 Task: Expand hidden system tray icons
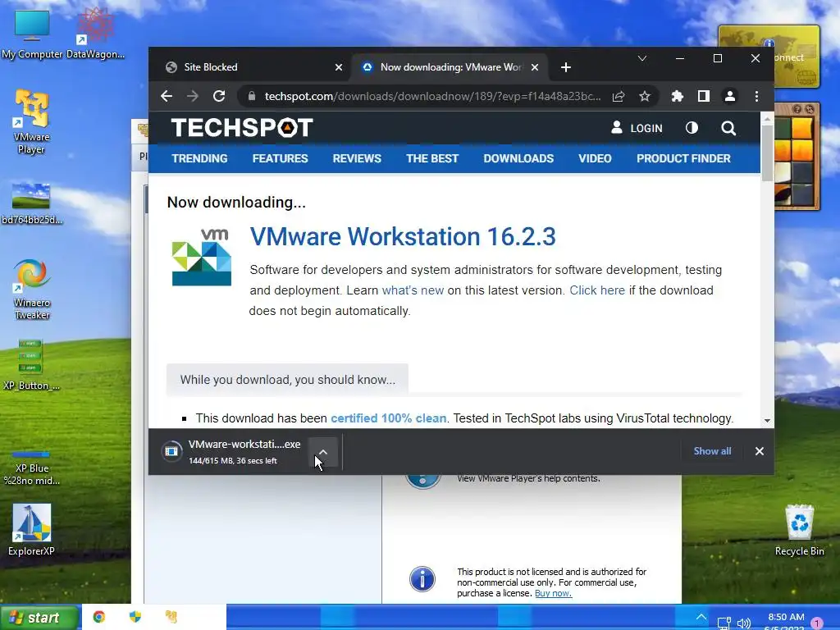coord(701,617)
